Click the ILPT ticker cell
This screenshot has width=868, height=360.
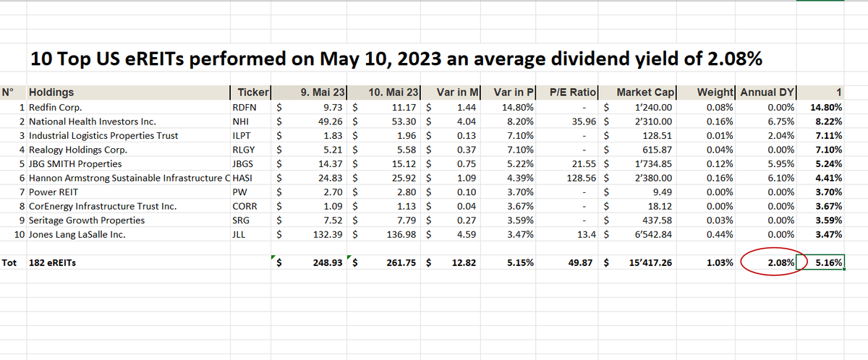click(250, 136)
